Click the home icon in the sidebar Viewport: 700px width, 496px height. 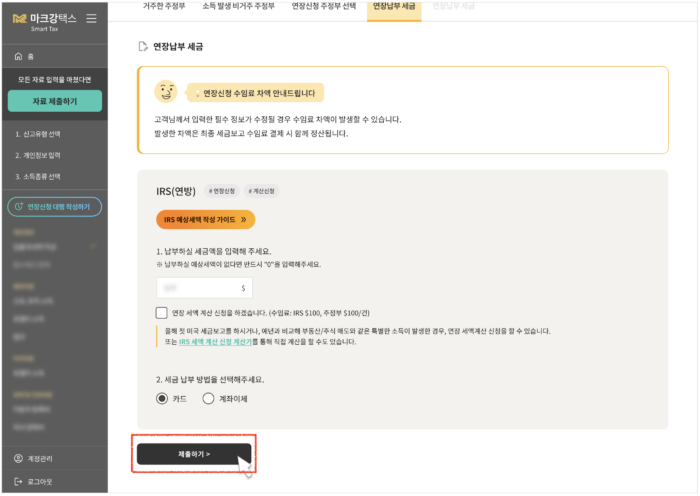pyautogui.click(x=19, y=57)
